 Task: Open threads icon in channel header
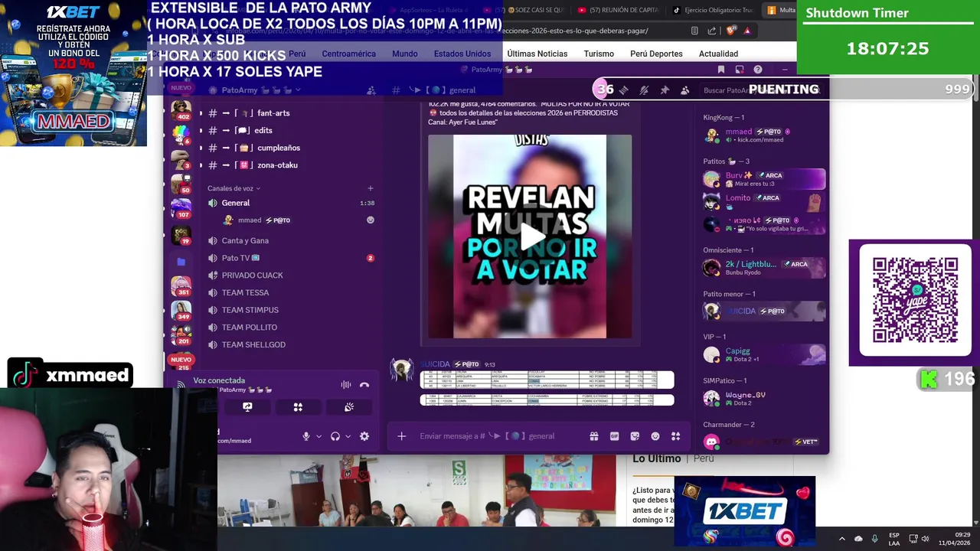point(624,90)
